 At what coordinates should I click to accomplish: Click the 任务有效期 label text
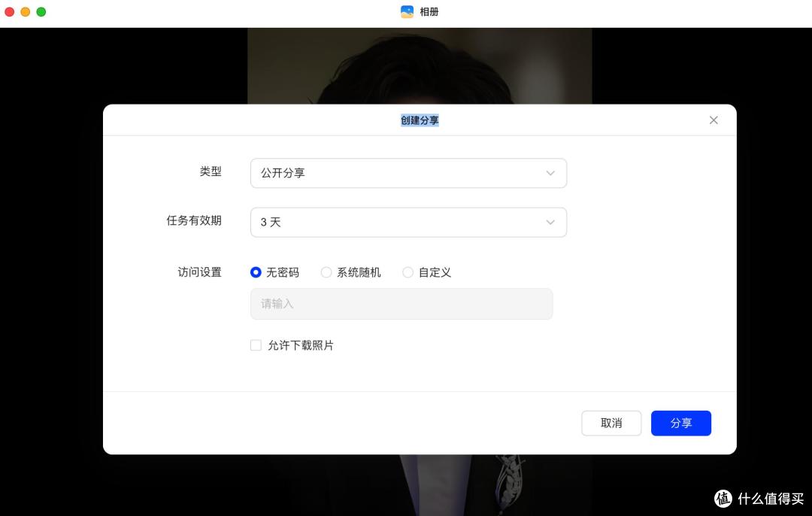[x=194, y=220]
